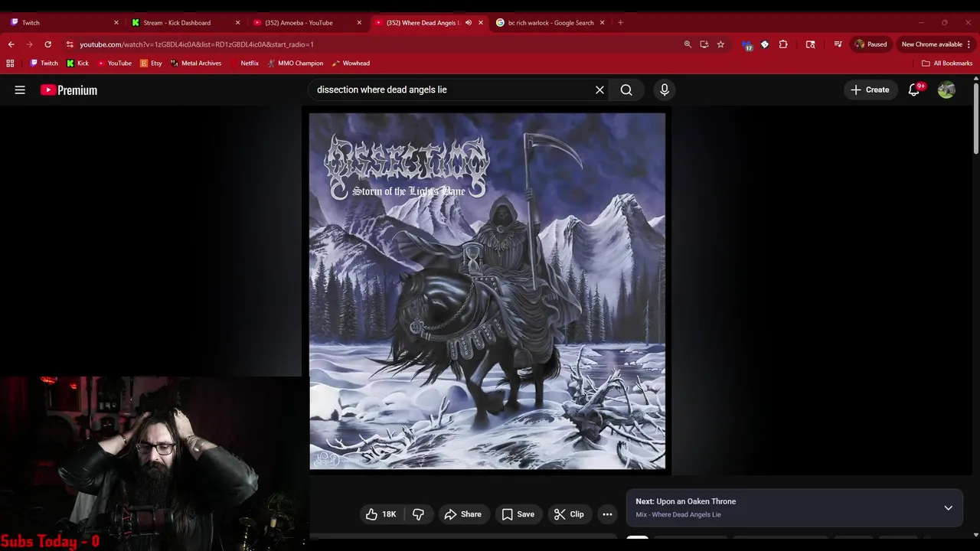Open the Google Lens search icon in toolbar
Screen dimensions: 980x551
(810, 44)
